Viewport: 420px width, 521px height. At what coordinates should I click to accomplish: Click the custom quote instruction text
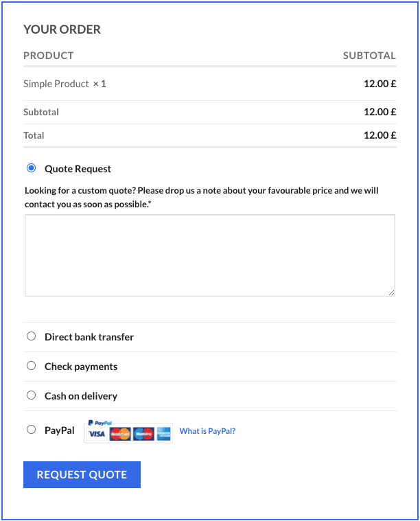(202, 198)
